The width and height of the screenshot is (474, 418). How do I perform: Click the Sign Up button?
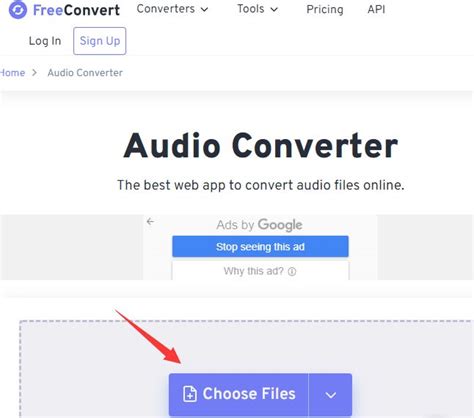pos(100,41)
